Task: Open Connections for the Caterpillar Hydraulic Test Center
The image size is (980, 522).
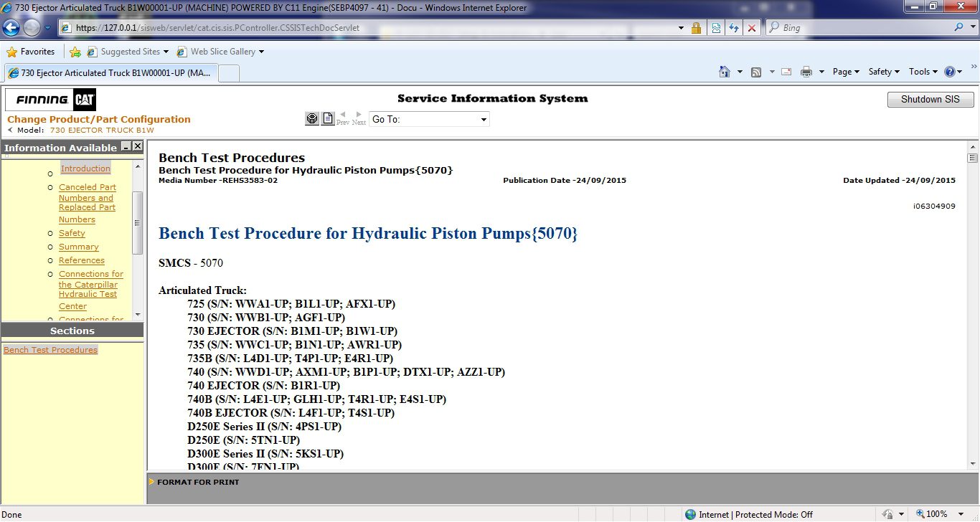Action: click(91, 290)
